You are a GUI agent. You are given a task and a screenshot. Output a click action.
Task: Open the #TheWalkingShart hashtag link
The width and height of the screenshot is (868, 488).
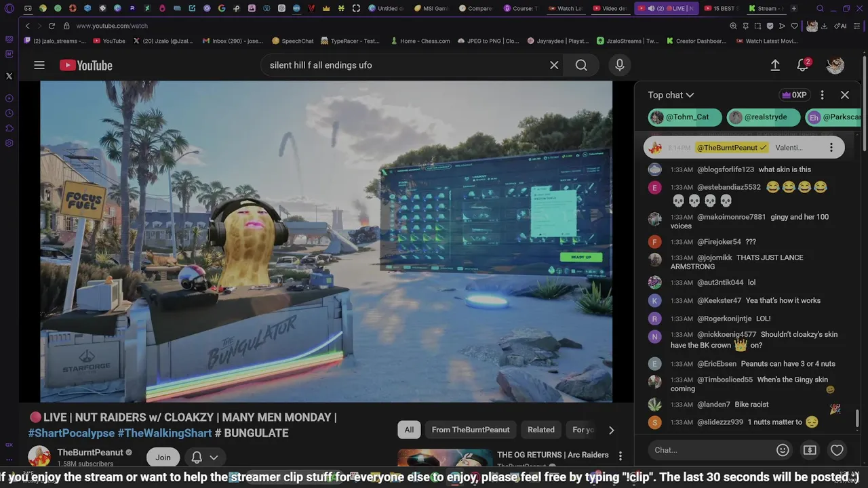point(165,433)
